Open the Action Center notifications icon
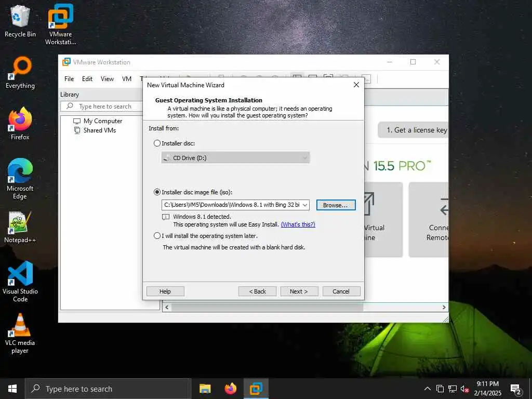532x399 pixels. coord(516,389)
